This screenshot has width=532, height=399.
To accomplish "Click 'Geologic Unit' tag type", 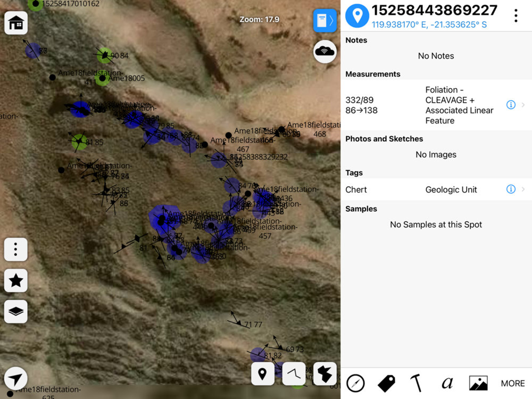I will click(x=451, y=190).
